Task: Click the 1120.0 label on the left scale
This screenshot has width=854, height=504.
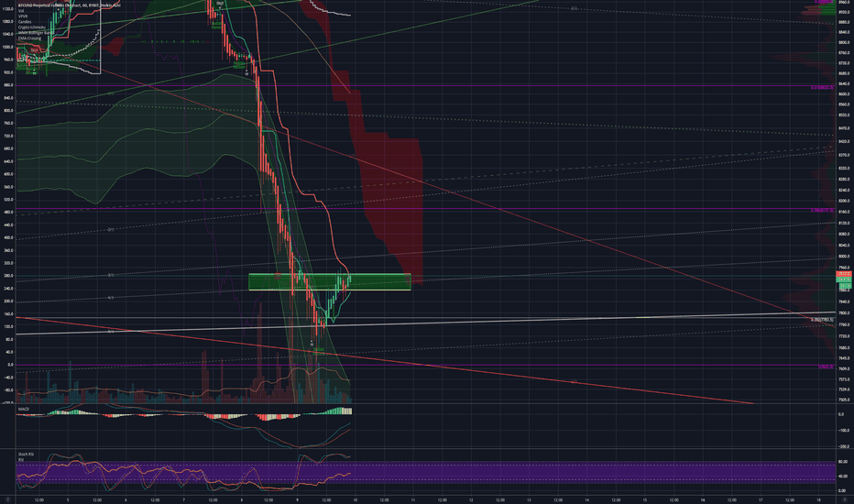Action: point(7,9)
